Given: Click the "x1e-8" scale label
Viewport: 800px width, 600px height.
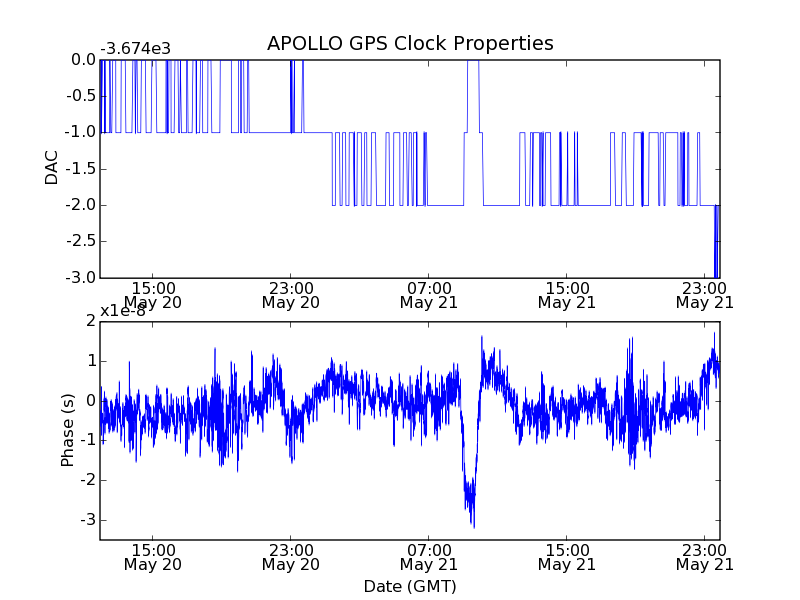Looking at the screenshot, I should [x=123, y=311].
